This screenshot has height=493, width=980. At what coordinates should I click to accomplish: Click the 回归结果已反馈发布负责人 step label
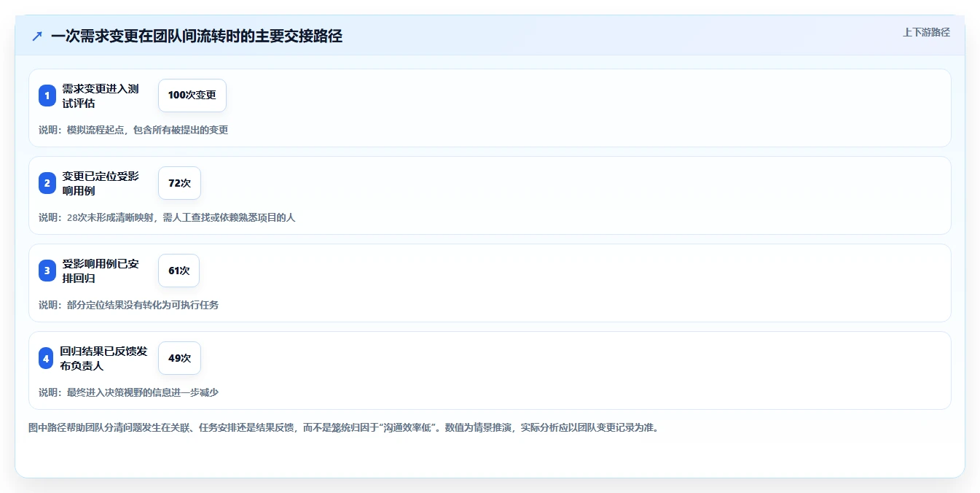pos(103,358)
